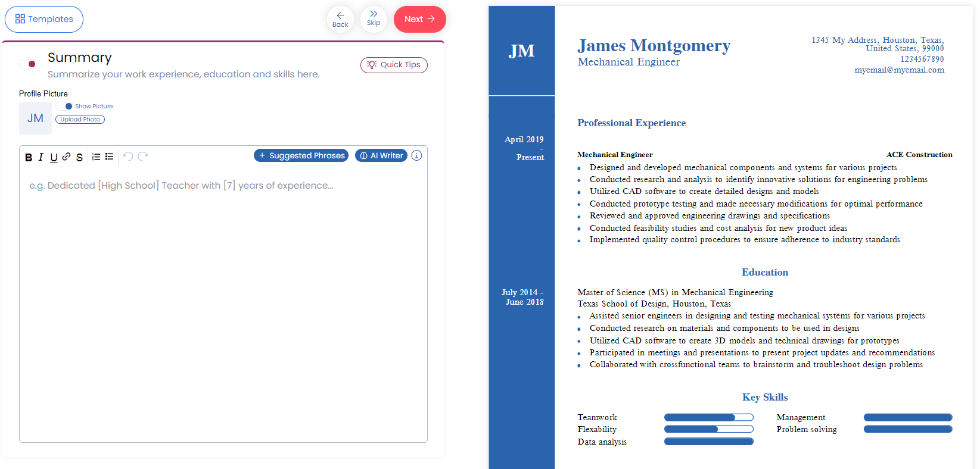Toggle the Summary section switch
Image resolution: width=980 pixels, height=469 pixels.
point(27,64)
